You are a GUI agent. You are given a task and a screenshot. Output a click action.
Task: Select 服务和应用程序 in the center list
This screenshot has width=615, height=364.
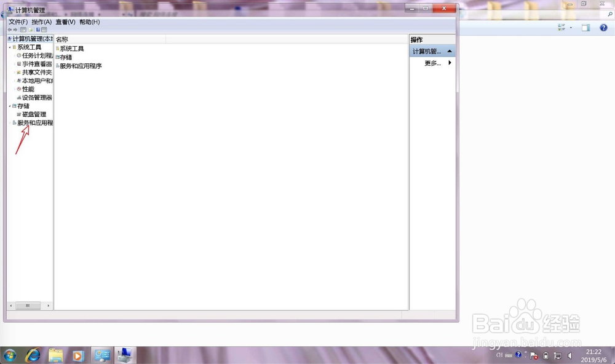79,66
